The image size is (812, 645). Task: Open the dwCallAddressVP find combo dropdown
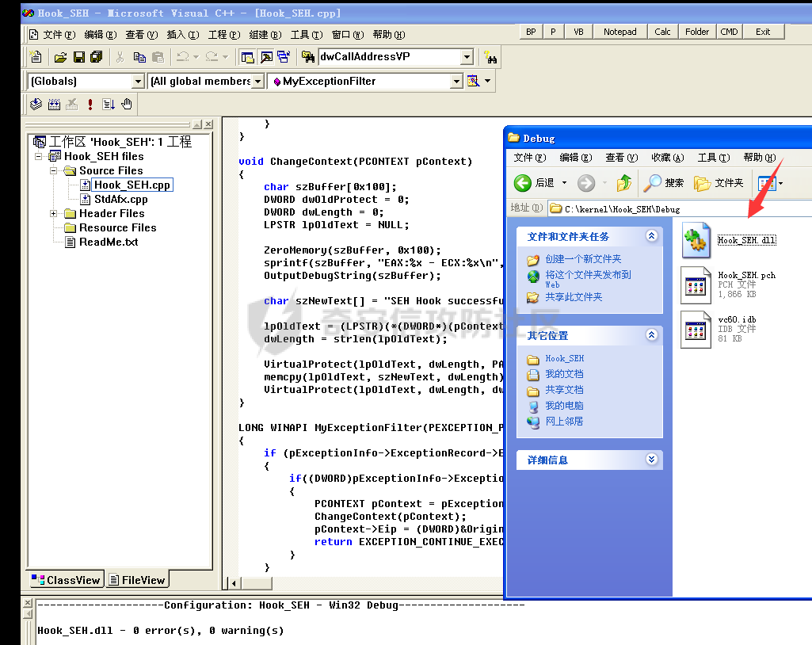(x=467, y=57)
